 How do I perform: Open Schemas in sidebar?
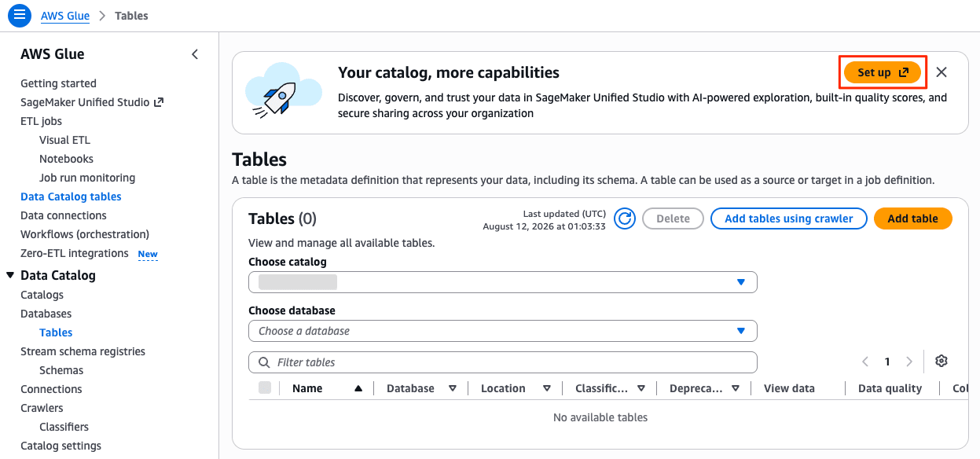[x=61, y=370]
